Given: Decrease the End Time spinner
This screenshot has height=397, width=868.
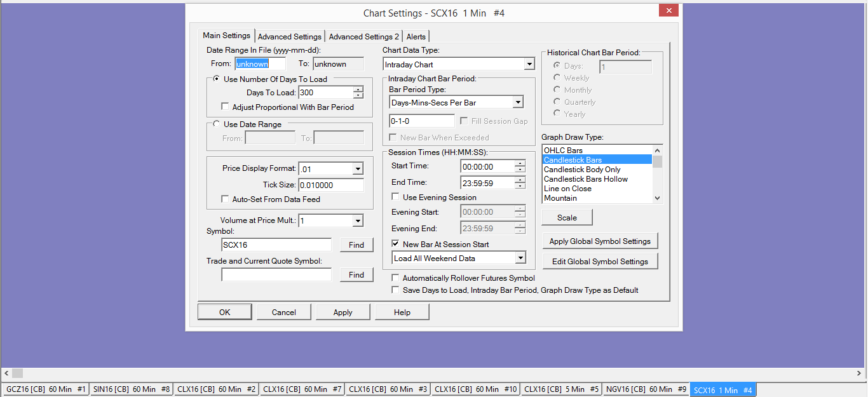Looking at the screenshot, I should tap(520, 186).
